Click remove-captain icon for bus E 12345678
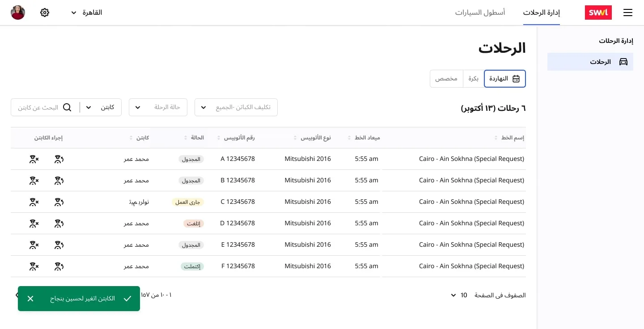The height and width of the screenshot is (329, 644). (x=34, y=245)
